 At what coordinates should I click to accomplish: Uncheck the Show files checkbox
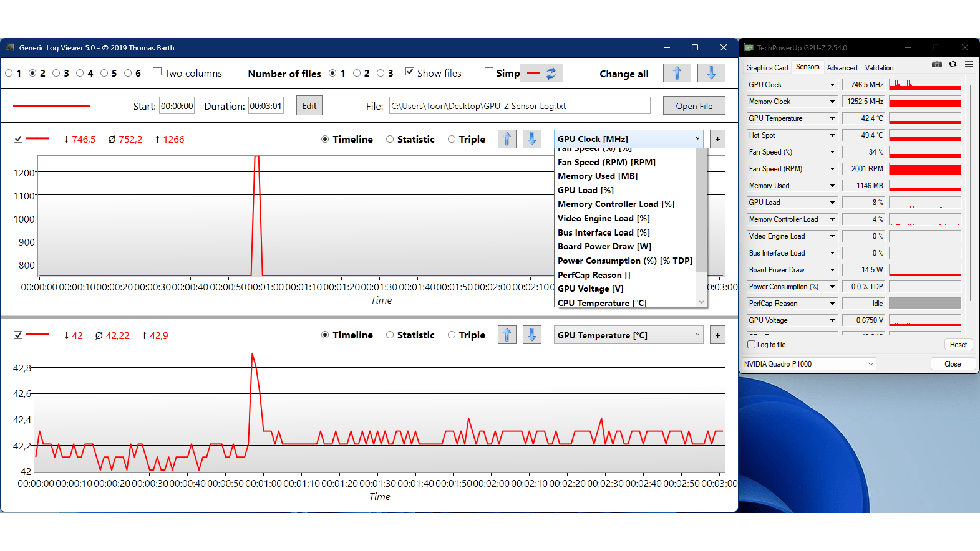click(410, 72)
